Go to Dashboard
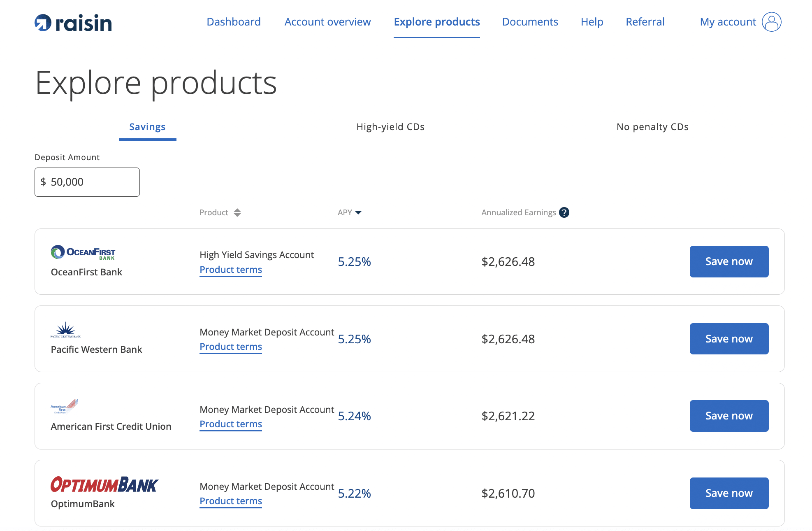Viewport: 812px width, 531px height. click(x=234, y=22)
